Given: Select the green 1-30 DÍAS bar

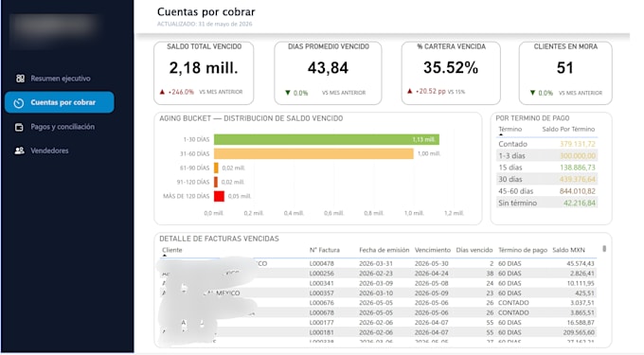Looking at the screenshot, I should (x=327, y=139).
